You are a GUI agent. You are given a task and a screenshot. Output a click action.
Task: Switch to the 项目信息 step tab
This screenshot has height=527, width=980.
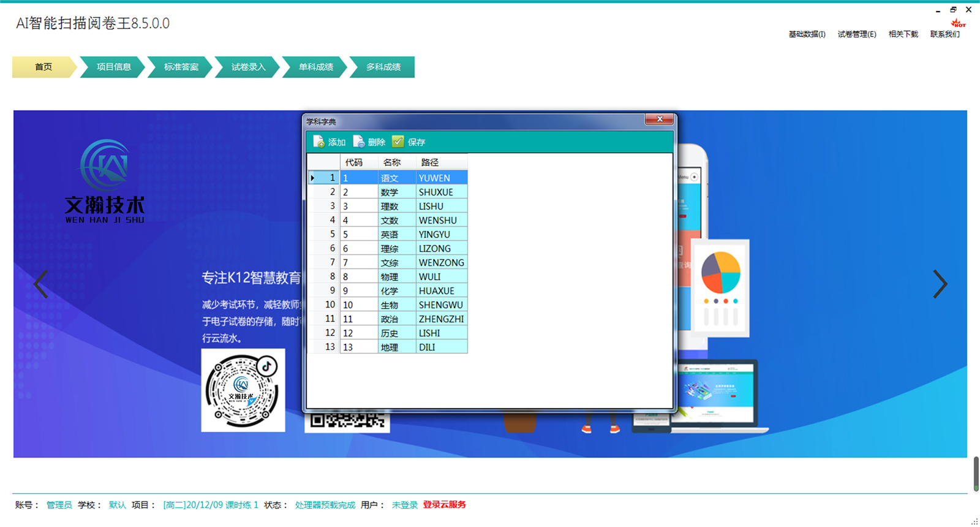point(113,67)
